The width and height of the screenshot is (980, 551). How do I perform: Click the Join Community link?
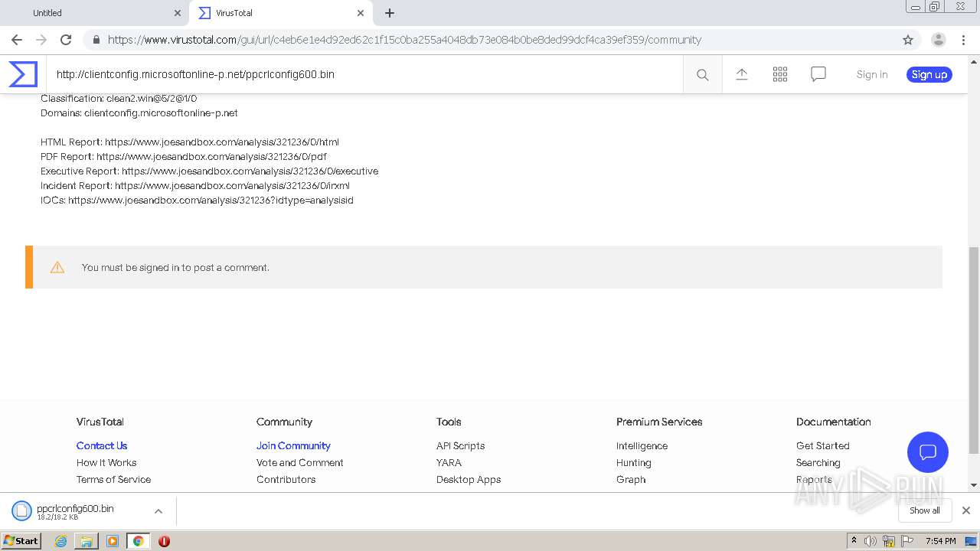pyautogui.click(x=293, y=445)
